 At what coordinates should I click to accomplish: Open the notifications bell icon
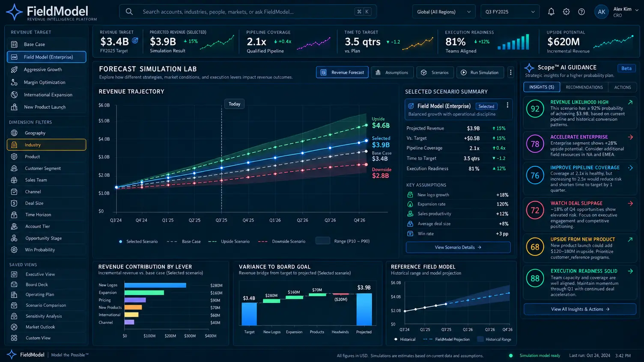551,12
